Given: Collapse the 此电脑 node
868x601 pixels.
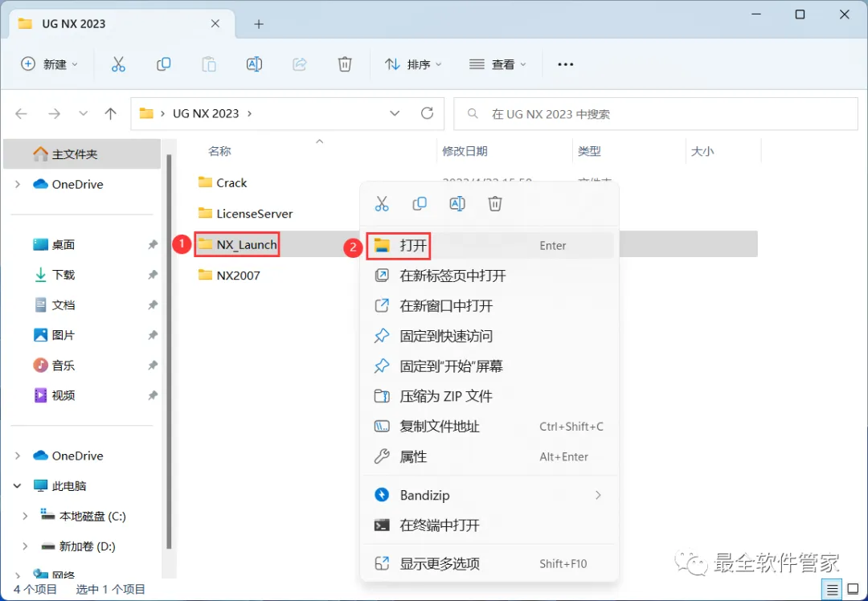Looking at the screenshot, I should [x=18, y=486].
